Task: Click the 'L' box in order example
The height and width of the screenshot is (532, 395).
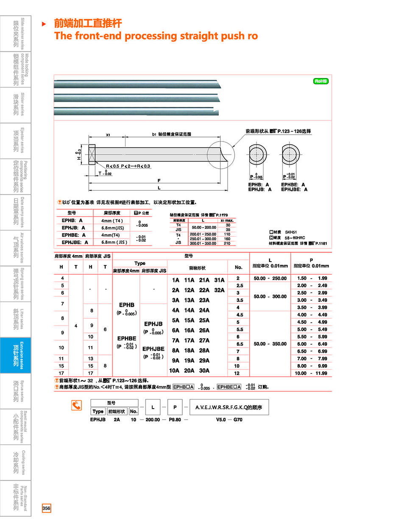Action: (x=153, y=407)
